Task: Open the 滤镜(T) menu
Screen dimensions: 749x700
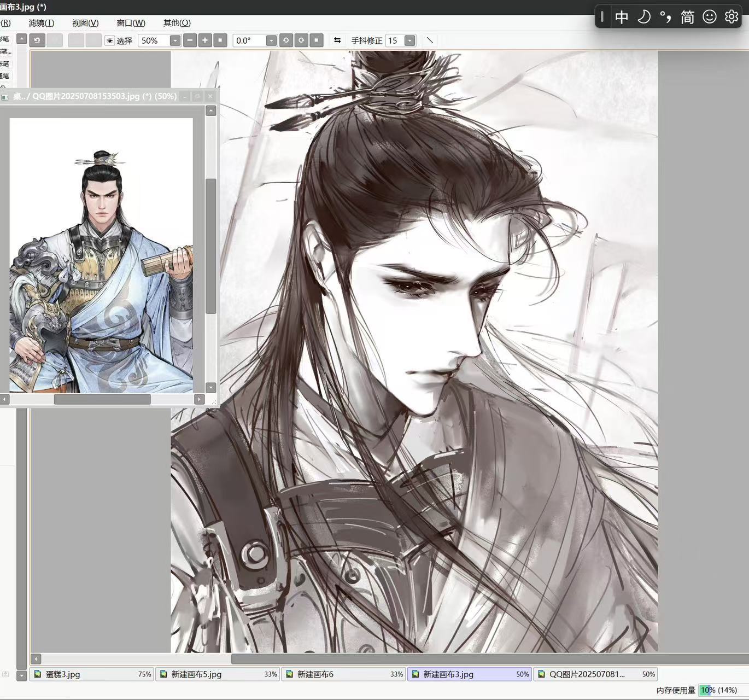Action: coord(42,23)
